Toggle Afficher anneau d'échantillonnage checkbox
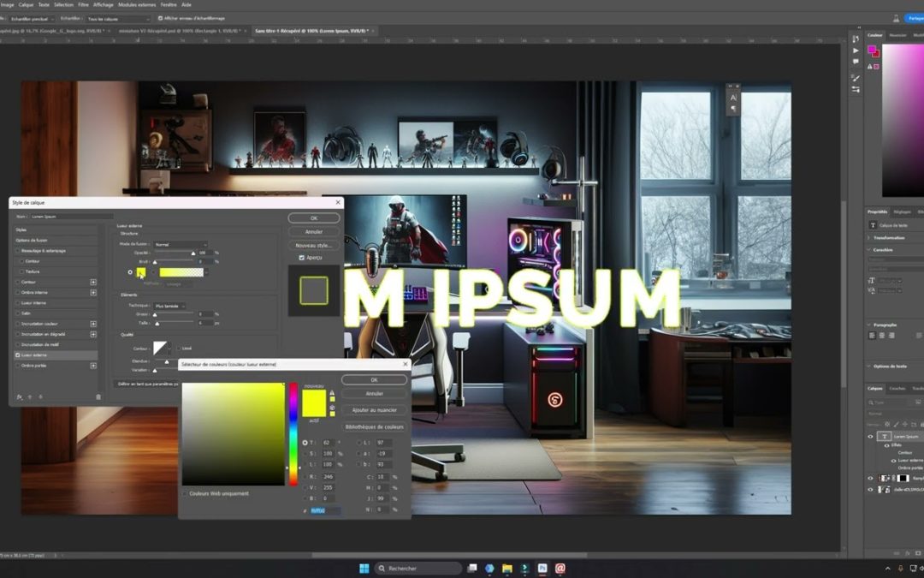The width and height of the screenshot is (924, 578). 160,18
